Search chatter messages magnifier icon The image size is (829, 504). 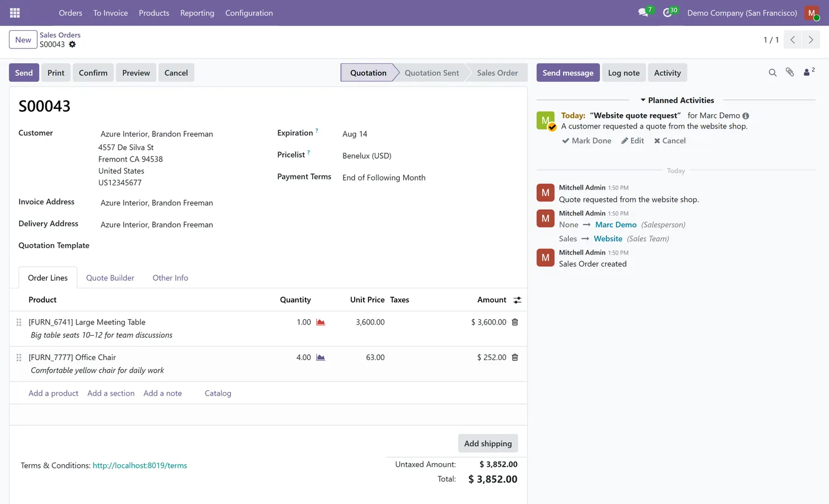[x=772, y=72]
